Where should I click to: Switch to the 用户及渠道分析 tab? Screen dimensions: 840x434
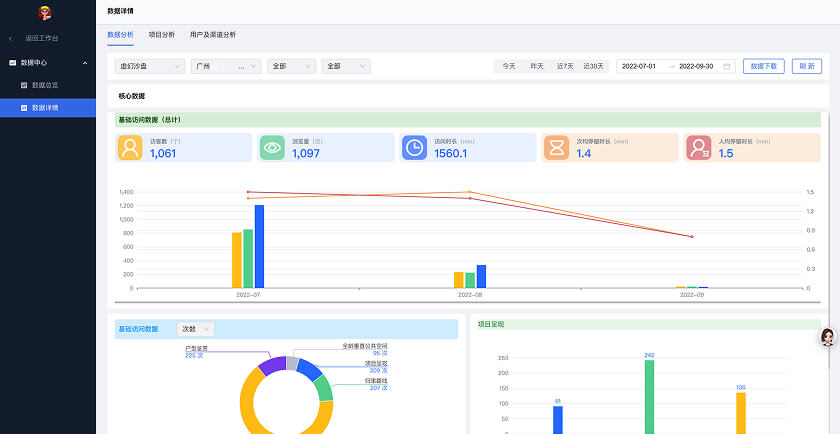(213, 34)
